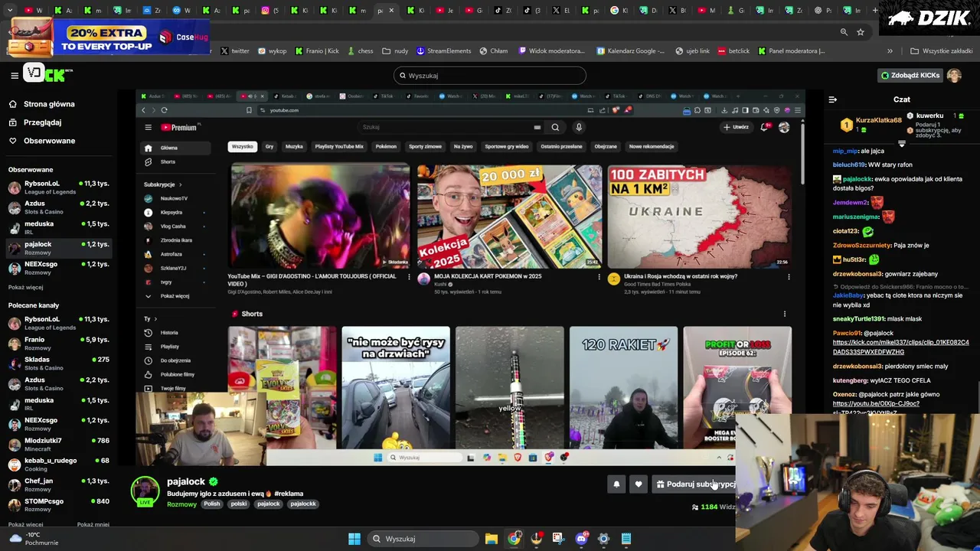Go to Strona główna in Kick sidebar
Viewport: 980px width, 551px height.
(x=49, y=104)
